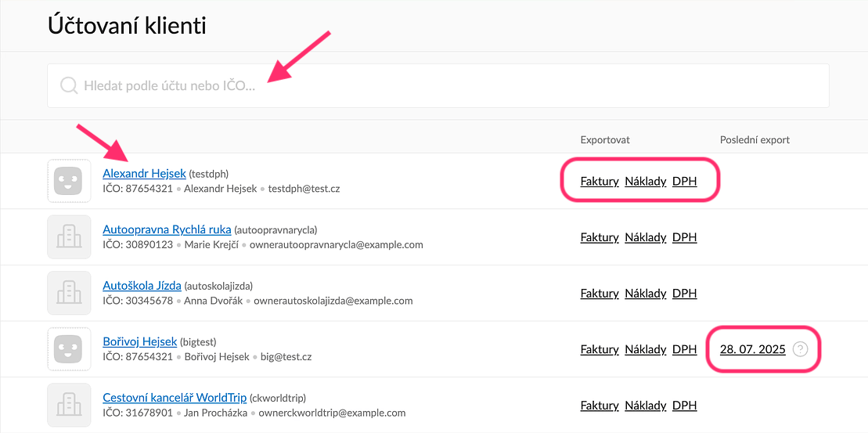Click the Alexandr Hejsek avatar icon
The image size is (868, 433).
(x=69, y=181)
